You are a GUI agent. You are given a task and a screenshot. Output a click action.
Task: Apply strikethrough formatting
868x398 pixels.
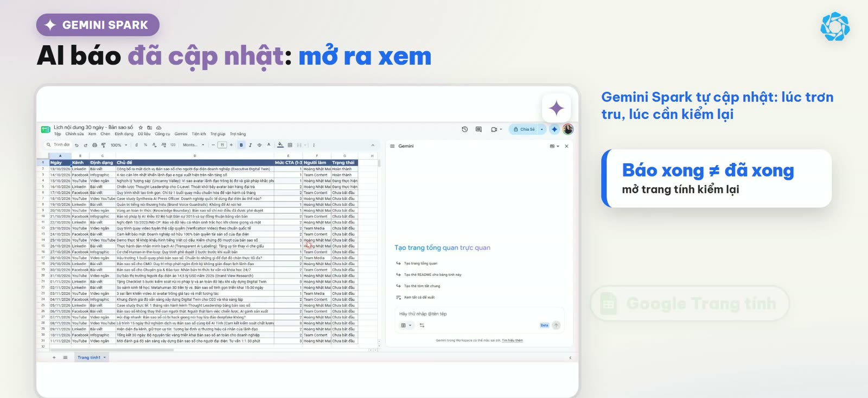(x=259, y=145)
